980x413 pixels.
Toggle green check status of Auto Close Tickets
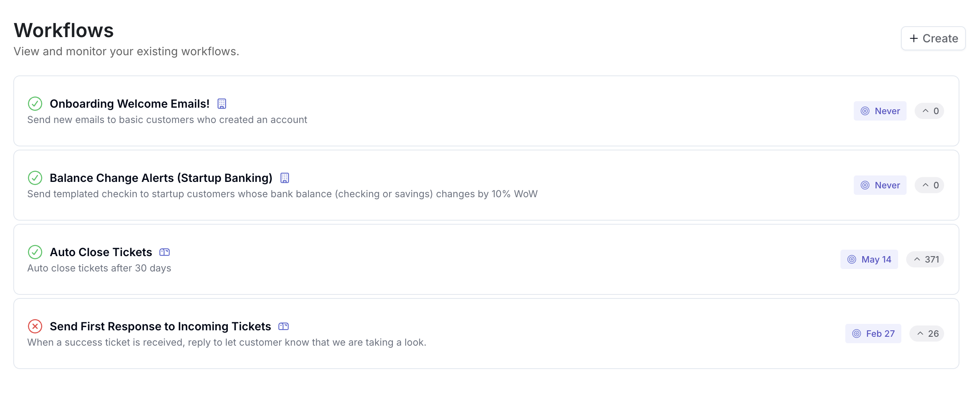[35, 252]
